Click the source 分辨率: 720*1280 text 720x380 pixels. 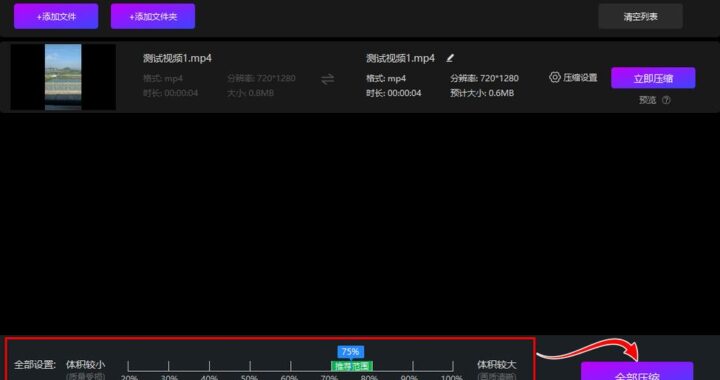click(x=261, y=78)
